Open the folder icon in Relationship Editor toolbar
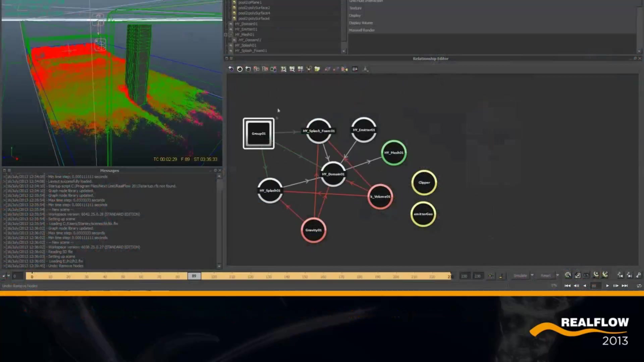 [317, 69]
